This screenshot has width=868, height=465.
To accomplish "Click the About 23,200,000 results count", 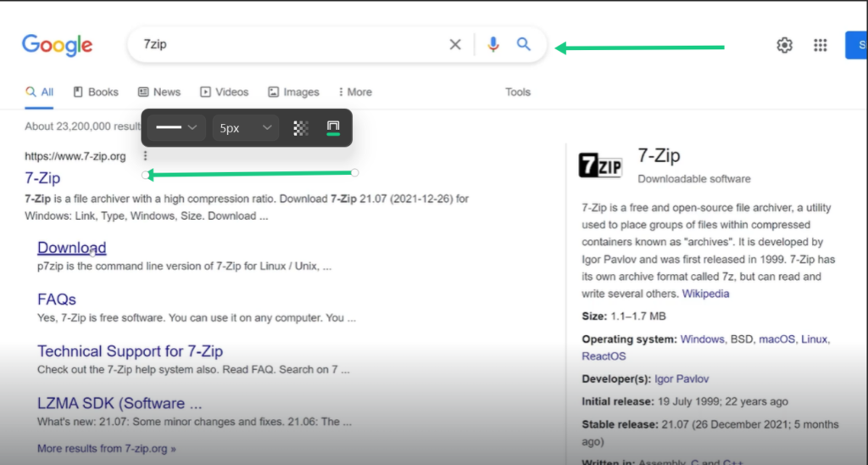I will (82, 126).
